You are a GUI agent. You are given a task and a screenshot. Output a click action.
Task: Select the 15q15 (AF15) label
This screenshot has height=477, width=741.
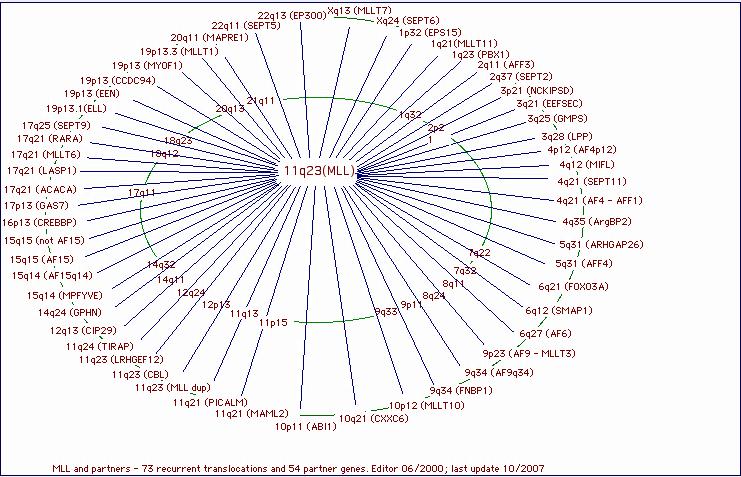click(42, 260)
